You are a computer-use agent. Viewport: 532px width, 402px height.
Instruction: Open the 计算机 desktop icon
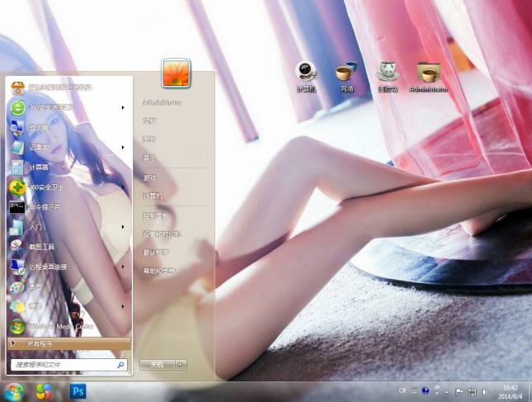[306, 76]
